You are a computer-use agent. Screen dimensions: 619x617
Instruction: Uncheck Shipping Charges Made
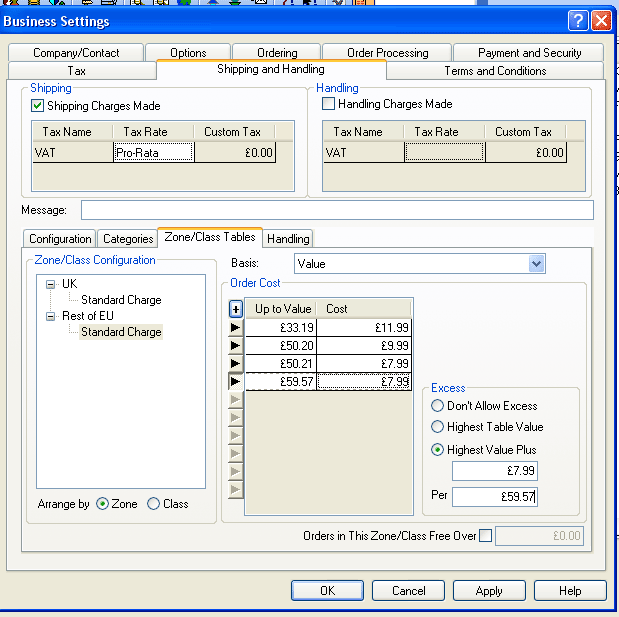pos(38,106)
